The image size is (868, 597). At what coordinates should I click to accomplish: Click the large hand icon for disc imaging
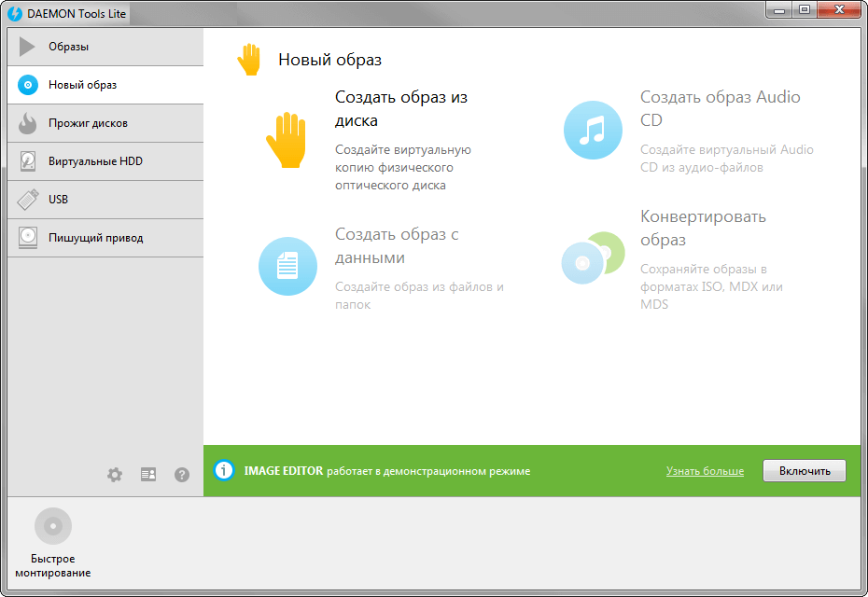pos(287,139)
